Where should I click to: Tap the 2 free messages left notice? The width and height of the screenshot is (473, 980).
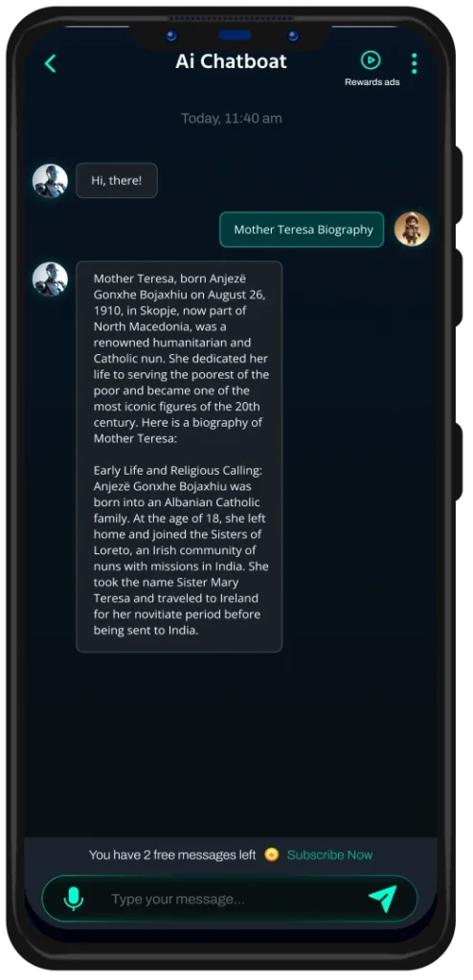tap(172, 855)
